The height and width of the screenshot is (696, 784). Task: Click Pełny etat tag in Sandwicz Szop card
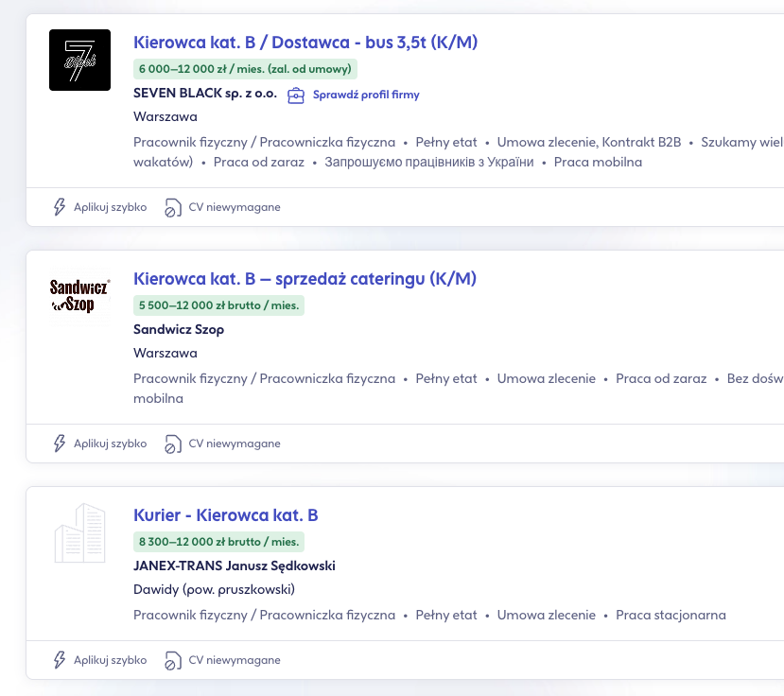(446, 379)
